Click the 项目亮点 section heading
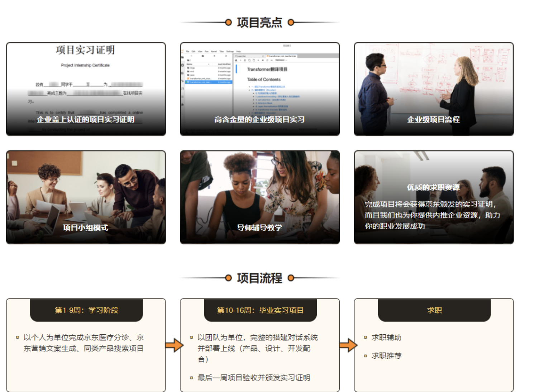539x392 pixels. [x=259, y=23]
